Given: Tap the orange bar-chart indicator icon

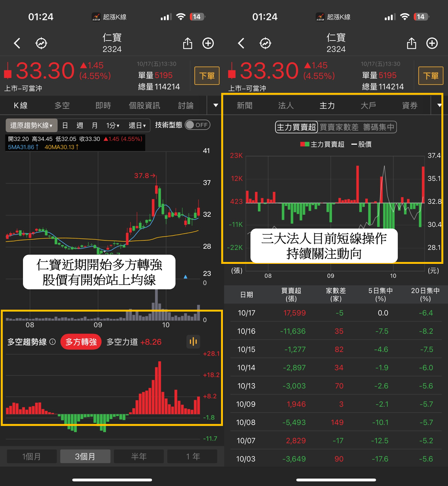Looking at the screenshot, I should [193, 342].
